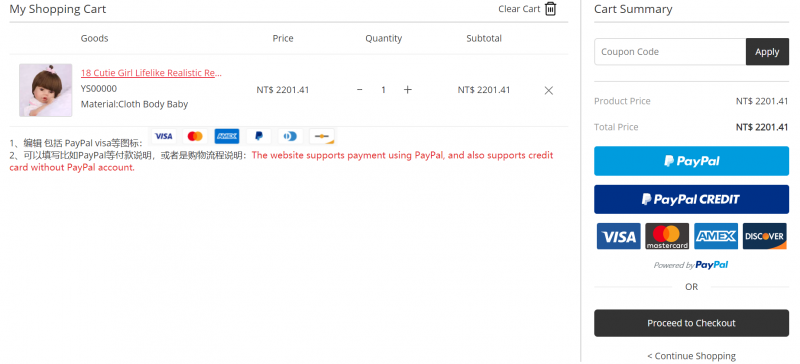Screen dimensions: 800x364
Task: Click the Powered by PayPal label
Action: (x=691, y=265)
